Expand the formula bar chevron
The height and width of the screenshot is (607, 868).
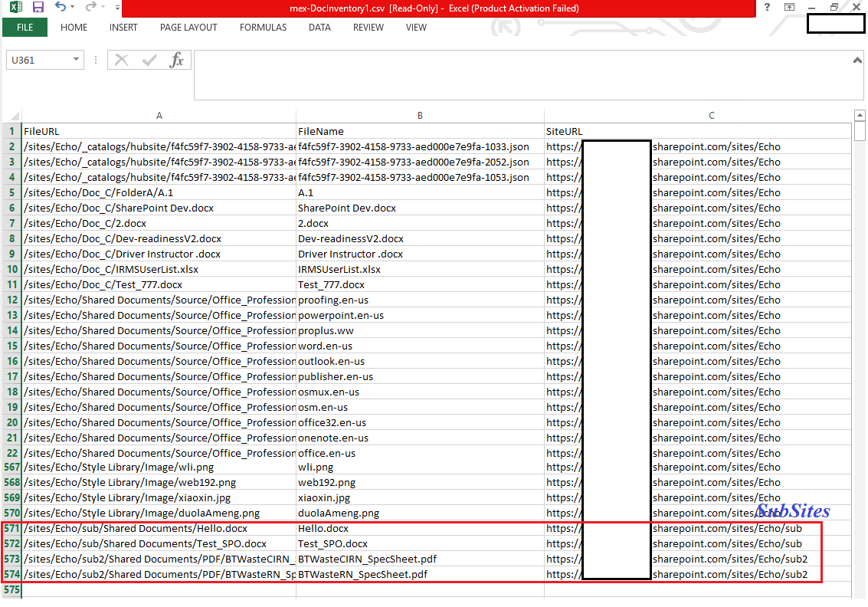(857, 60)
